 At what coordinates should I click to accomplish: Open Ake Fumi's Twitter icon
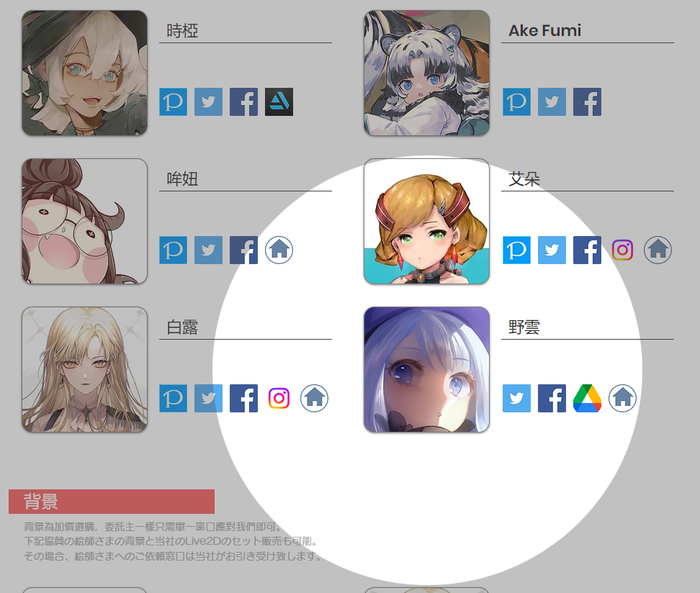(x=552, y=101)
